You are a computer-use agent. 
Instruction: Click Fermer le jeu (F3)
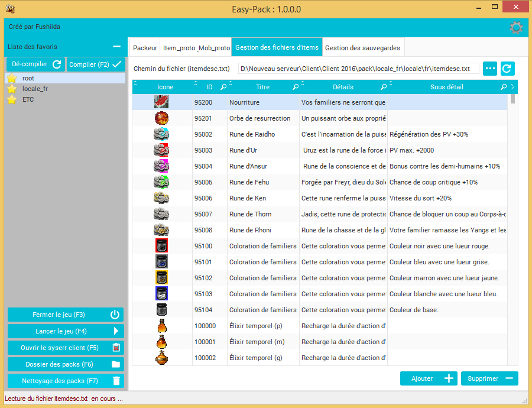(66, 315)
